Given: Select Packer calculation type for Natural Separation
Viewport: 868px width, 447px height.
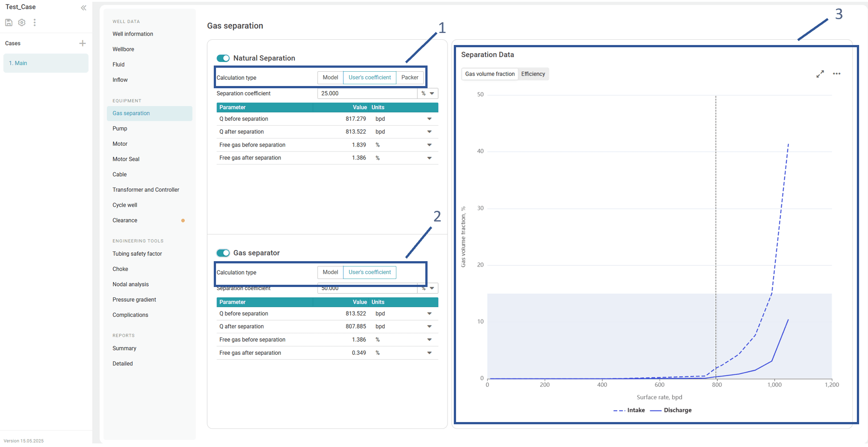Looking at the screenshot, I should click(409, 78).
